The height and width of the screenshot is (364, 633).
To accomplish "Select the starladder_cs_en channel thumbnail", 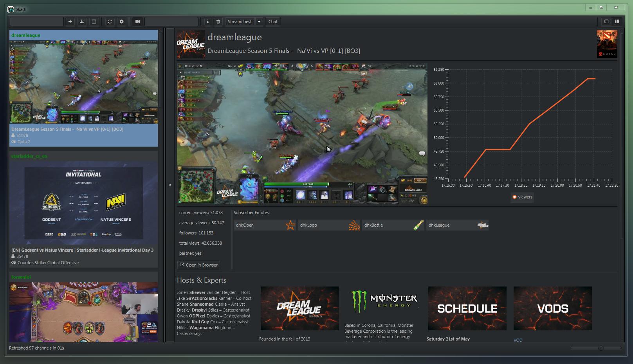I will tap(84, 203).
